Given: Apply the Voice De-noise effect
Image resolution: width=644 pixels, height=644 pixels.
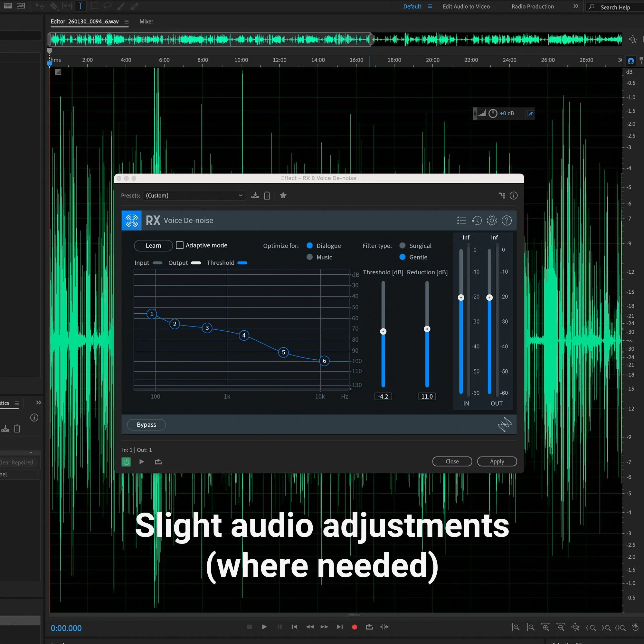Looking at the screenshot, I should point(497,461).
